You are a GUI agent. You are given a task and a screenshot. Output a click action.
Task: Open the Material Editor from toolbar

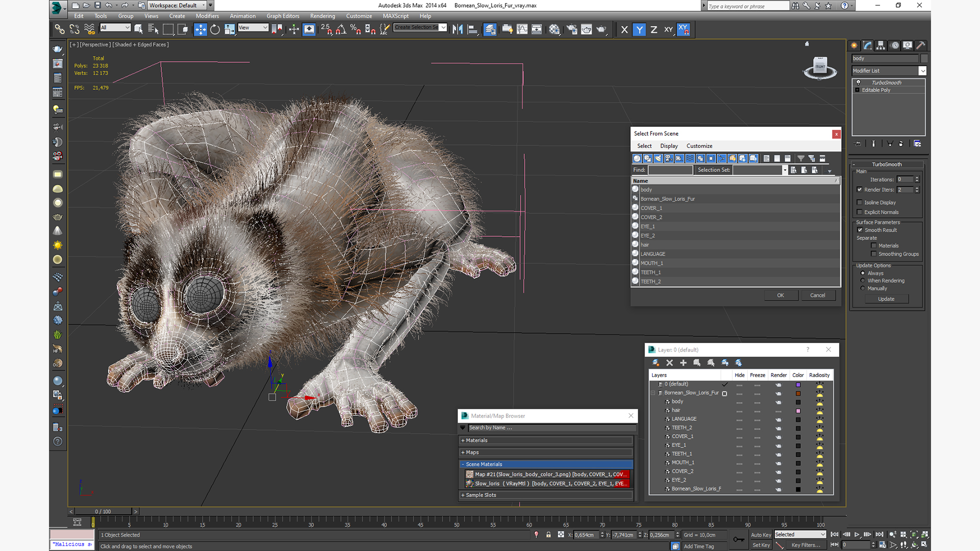point(554,30)
